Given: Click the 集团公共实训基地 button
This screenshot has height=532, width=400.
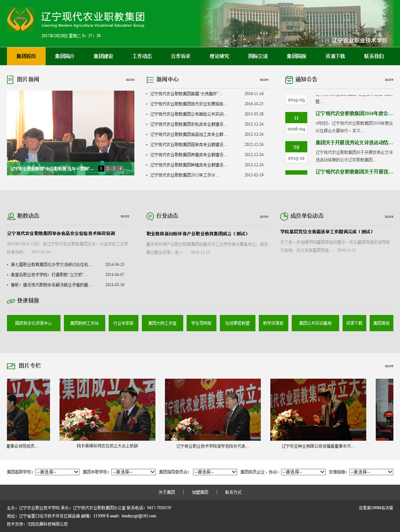Looking at the screenshot, I should 316,323.
